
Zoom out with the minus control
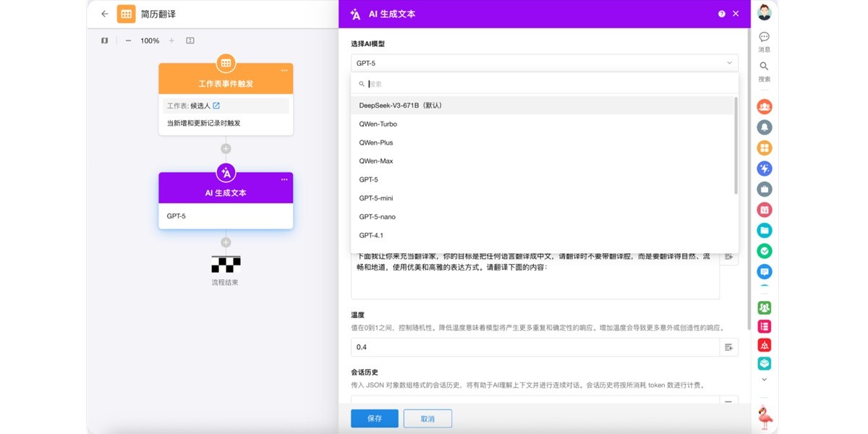pos(127,41)
